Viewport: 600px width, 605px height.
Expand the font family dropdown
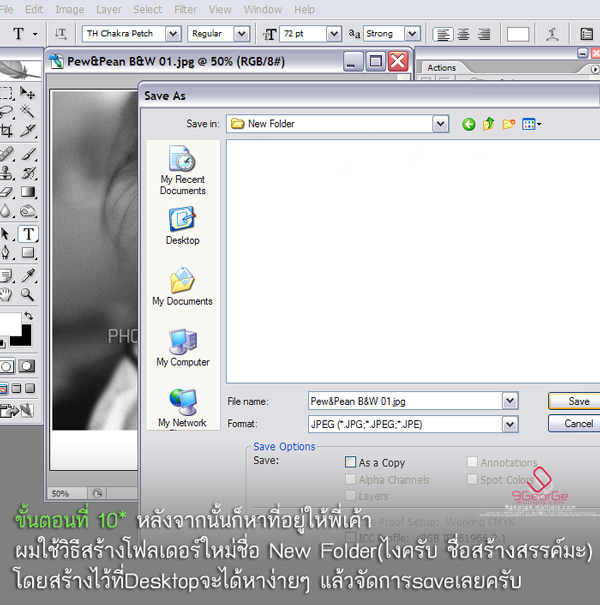[x=173, y=34]
